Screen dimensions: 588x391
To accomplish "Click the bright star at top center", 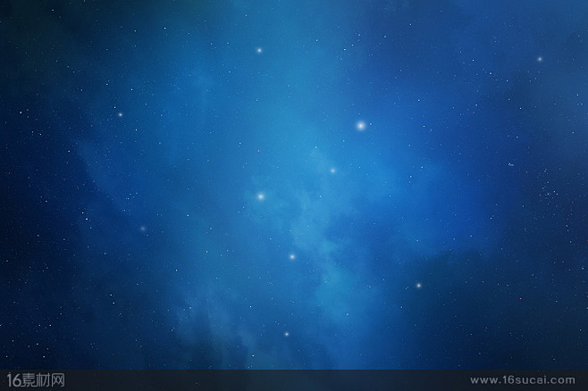I will [259, 50].
